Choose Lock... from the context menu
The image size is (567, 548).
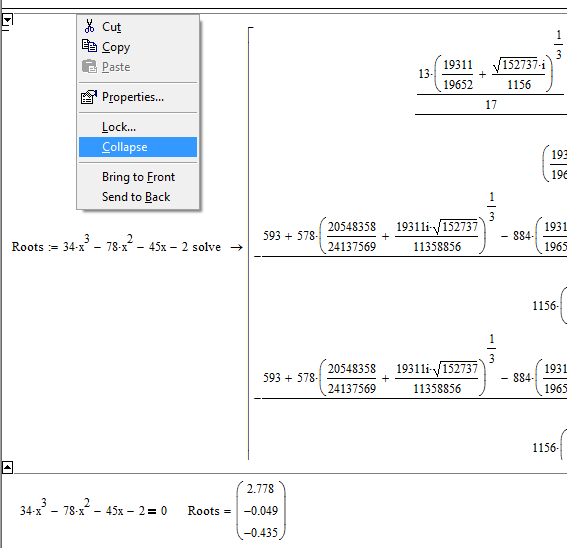point(138,127)
